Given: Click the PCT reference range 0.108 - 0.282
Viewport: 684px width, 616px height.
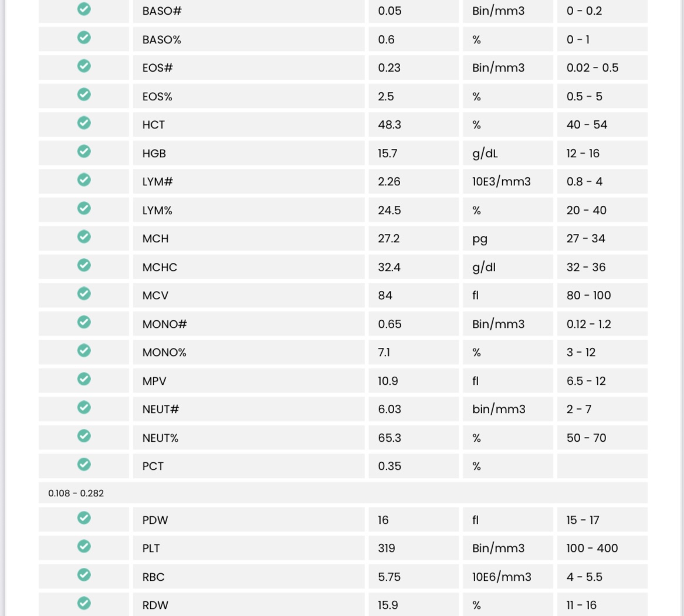Looking at the screenshot, I should (76, 493).
